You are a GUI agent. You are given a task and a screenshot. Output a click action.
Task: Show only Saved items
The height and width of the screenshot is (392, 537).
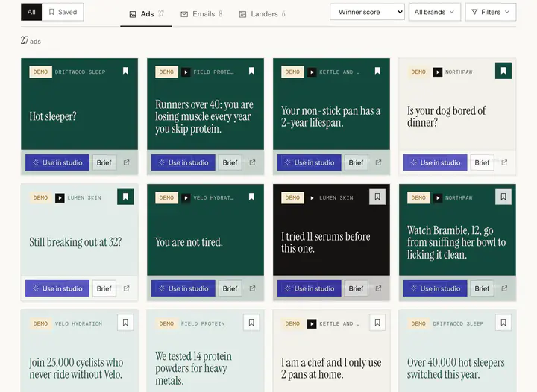[x=63, y=12]
